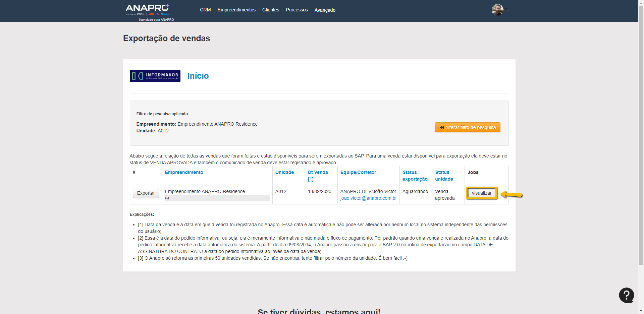Click Alterar filtro de pesquisa button
Image resolution: width=644 pixels, height=314 pixels.
(x=467, y=127)
